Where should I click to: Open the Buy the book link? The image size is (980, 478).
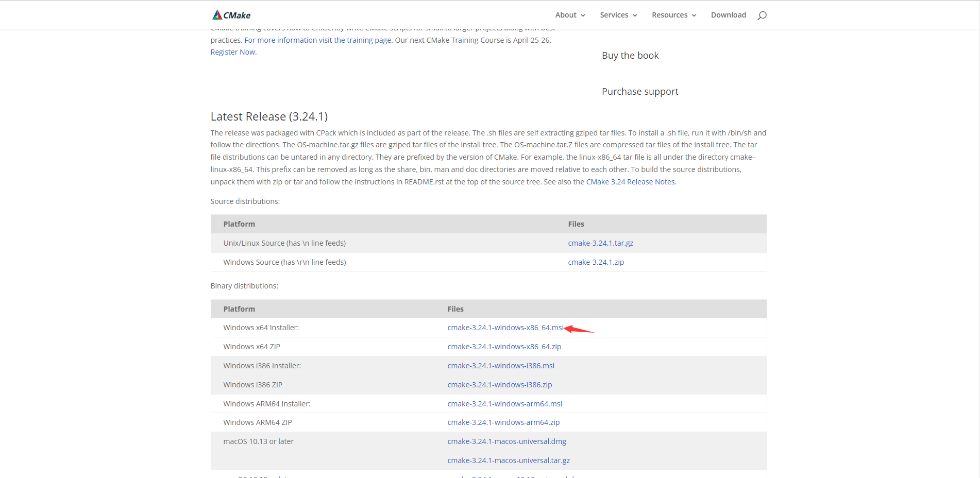tap(630, 56)
